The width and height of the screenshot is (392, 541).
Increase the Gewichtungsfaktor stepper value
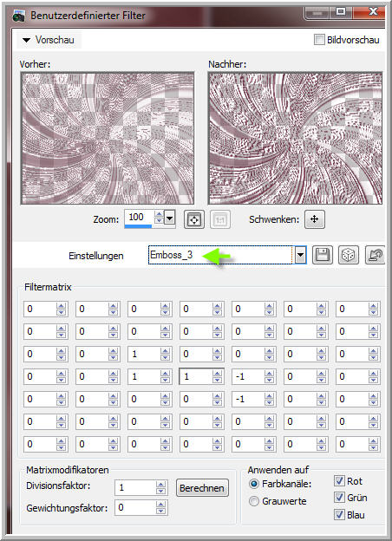pos(160,504)
